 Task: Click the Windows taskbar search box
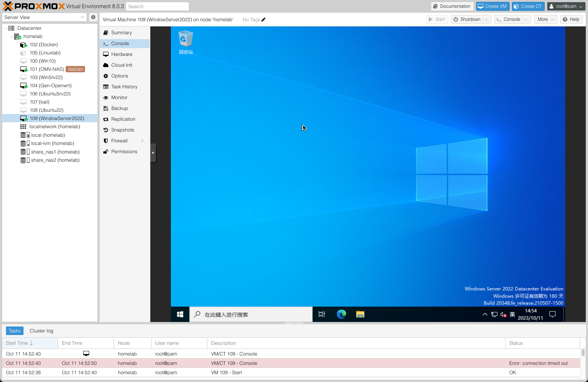(251, 315)
